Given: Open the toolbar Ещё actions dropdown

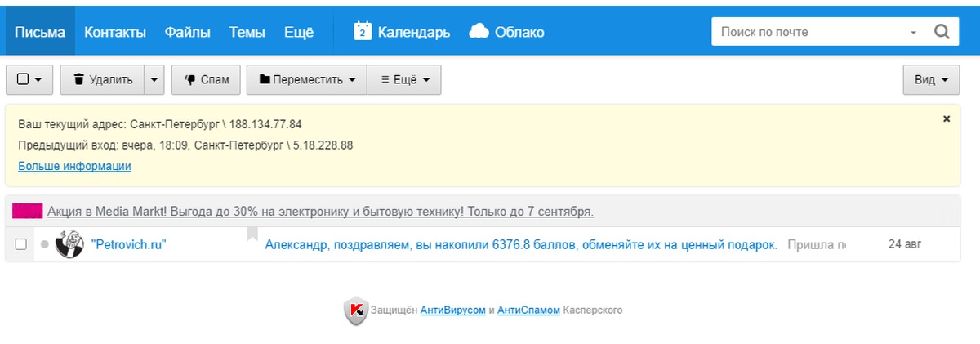Looking at the screenshot, I should [404, 79].
